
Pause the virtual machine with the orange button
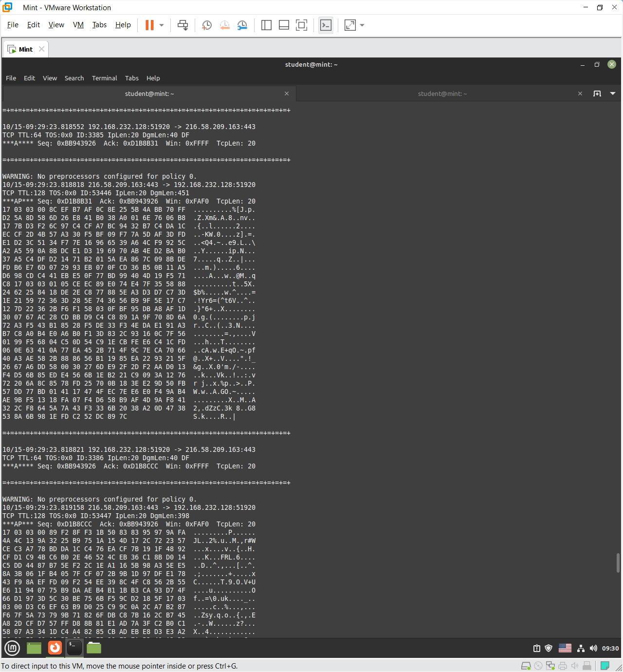tap(149, 25)
